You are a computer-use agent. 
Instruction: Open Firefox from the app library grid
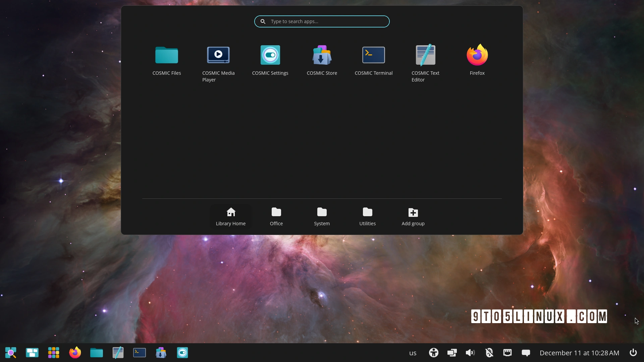[477, 60]
